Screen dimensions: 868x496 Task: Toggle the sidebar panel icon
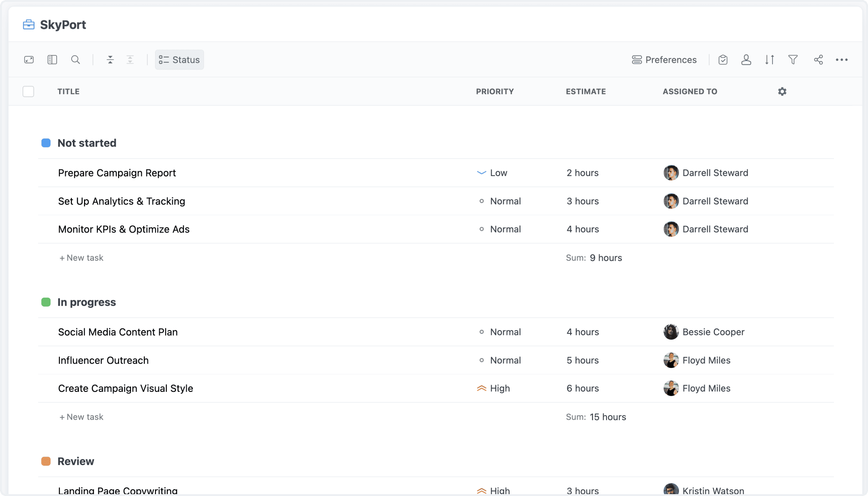click(x=52, y=60)
